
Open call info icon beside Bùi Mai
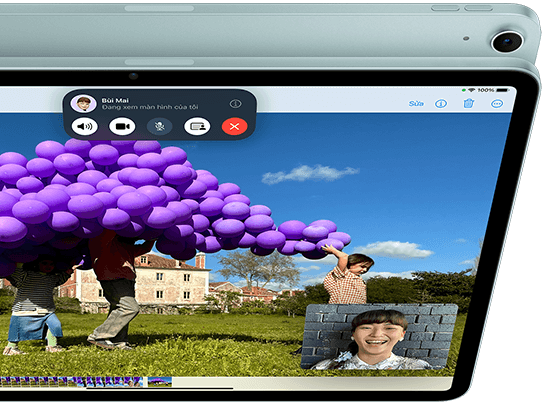click(x=236, y=103)
